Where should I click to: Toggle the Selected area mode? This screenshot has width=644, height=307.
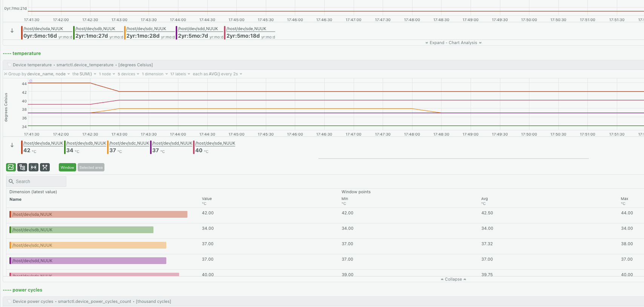91,167
